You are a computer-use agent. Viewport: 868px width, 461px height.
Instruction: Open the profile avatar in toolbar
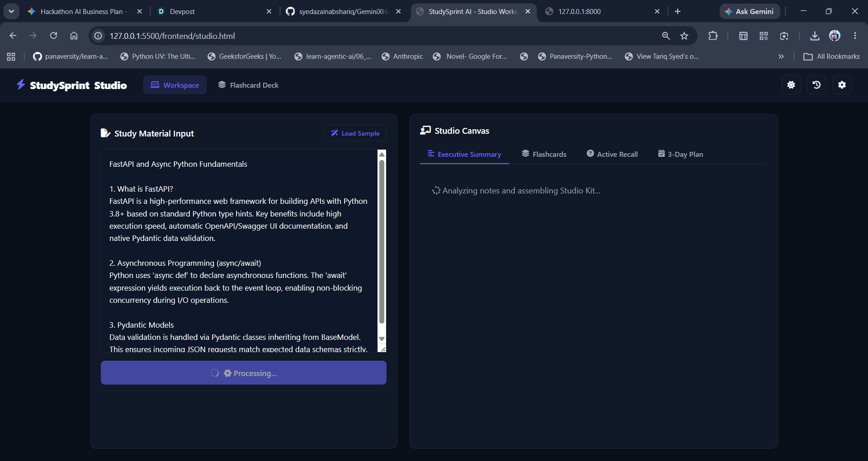835,36
